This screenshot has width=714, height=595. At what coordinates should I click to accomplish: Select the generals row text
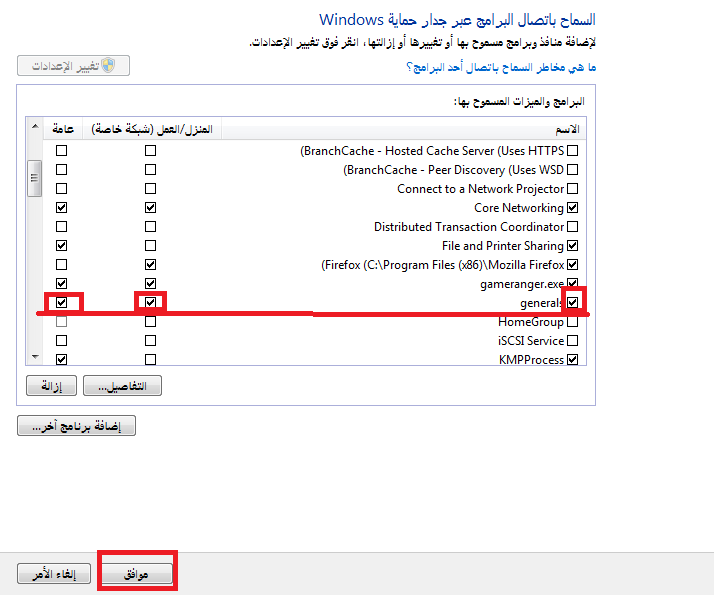541,303
